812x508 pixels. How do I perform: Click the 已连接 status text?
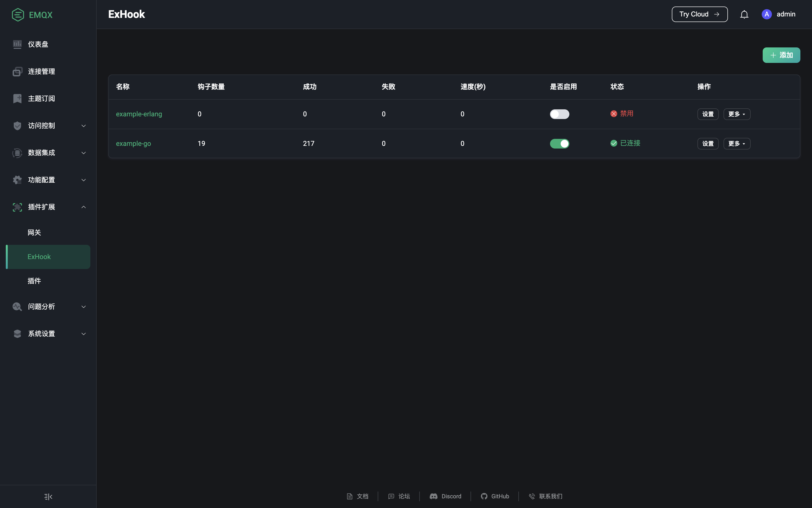[x=630, y=143]
